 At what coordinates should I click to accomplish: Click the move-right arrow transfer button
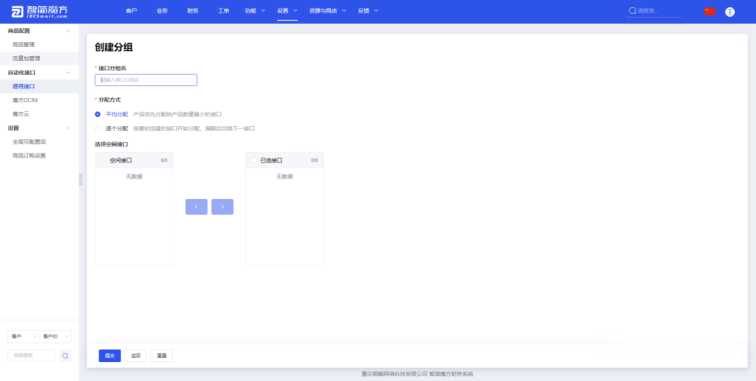(x=222, y=206)
